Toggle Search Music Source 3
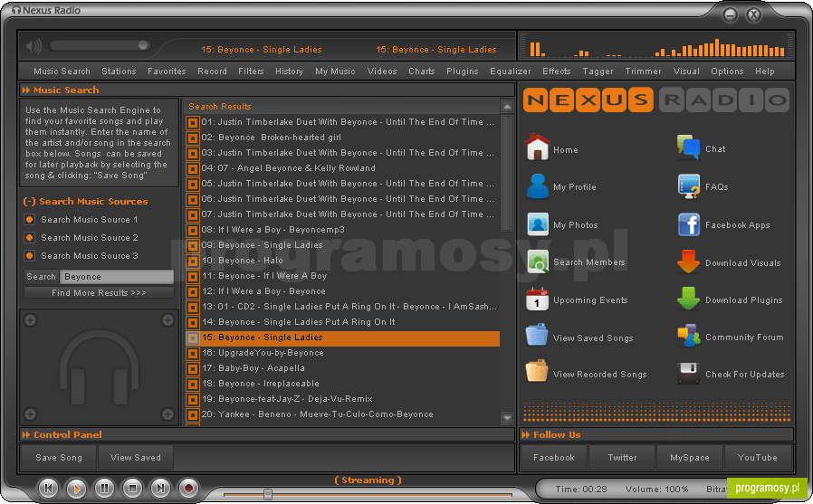The image size is (813, 504). (30, 256)
